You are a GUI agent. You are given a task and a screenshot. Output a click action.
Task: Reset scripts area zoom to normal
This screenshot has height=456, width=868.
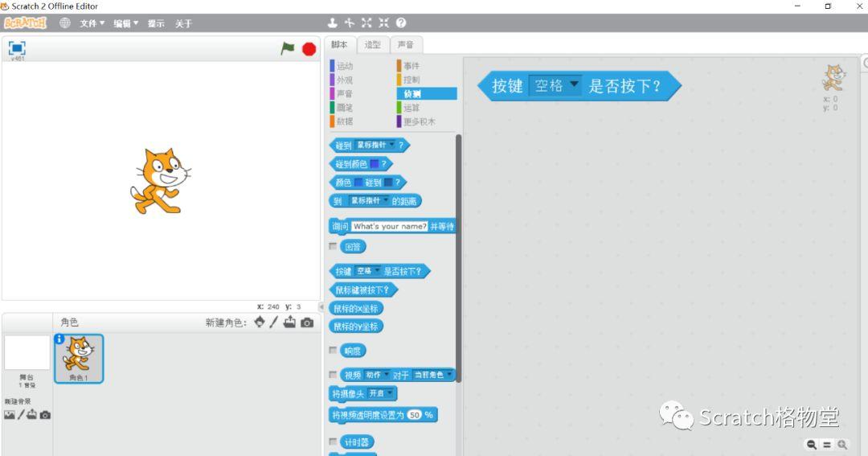(x=827, y=445)
